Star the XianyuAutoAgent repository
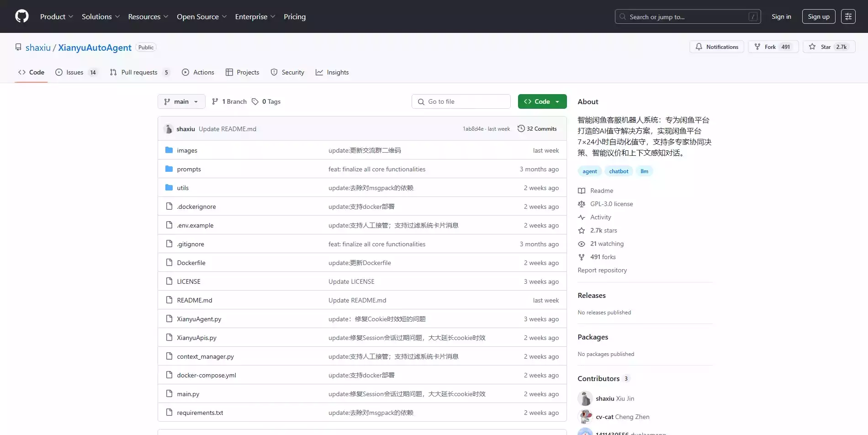 (x=828, y=47)
